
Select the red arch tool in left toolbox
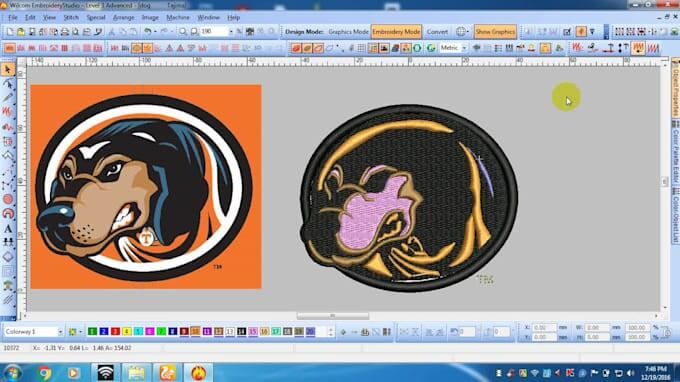[x=8, y=214]
